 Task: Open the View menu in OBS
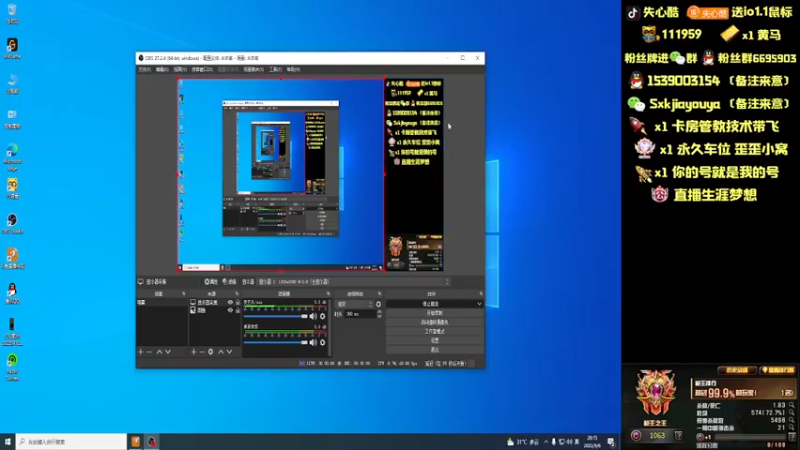[x=180, y=69]
